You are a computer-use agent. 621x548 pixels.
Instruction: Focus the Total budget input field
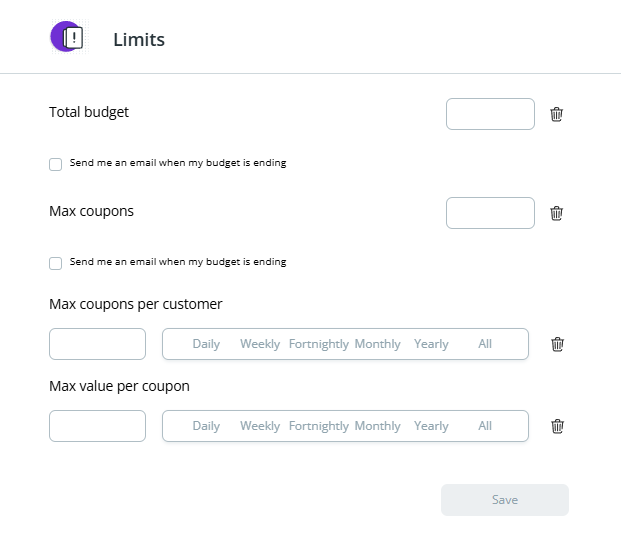click(490, 114)
